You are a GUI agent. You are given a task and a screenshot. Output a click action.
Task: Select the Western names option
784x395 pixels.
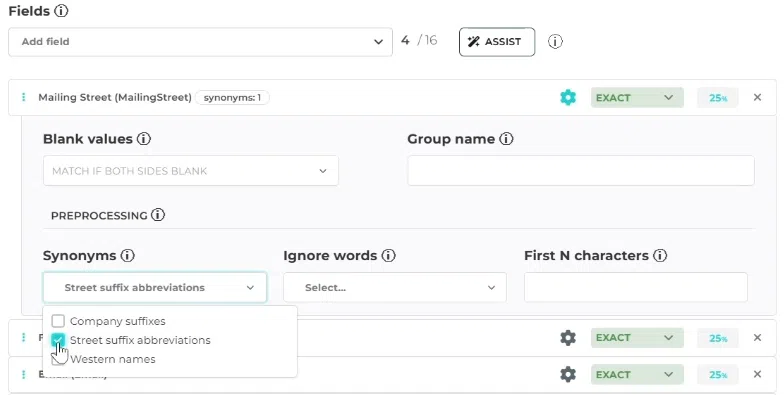pos(112,359)
